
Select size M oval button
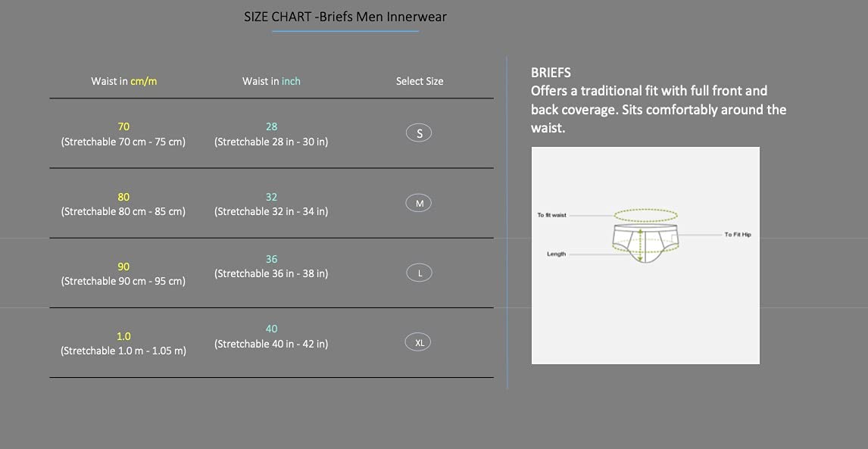419,203
